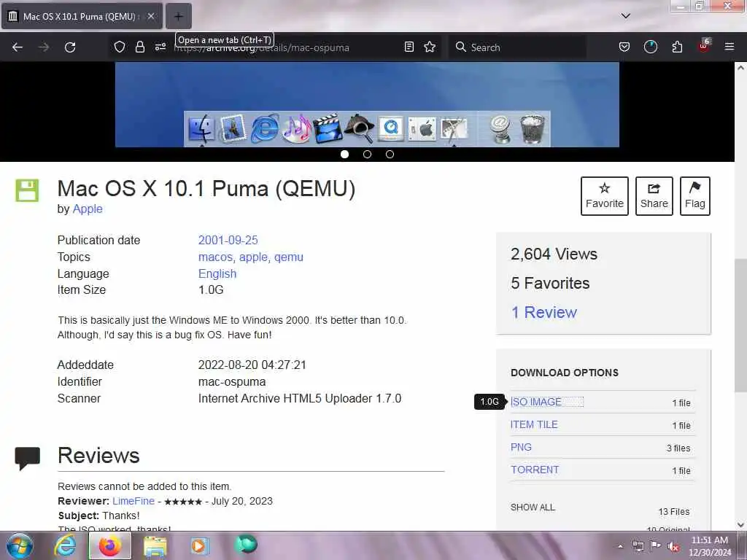Flag this item
This screenshot has height=560, width=747.
[x=695, y=195]
